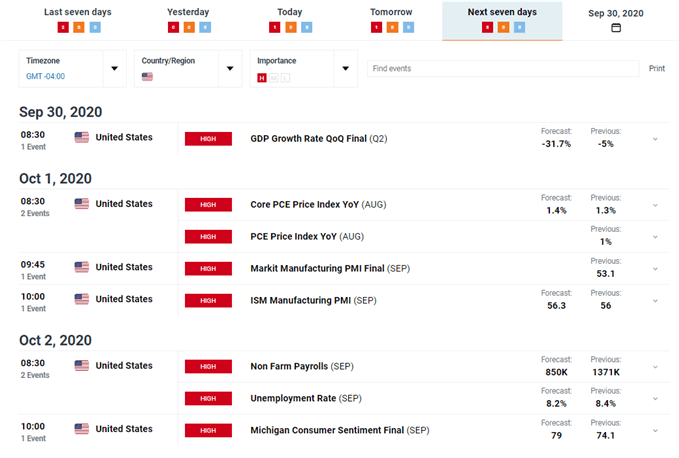This screenshot has height=458, width=679.
Task: Click the Oct 2, 2020 date heading
Action: click(x=55, y=340)
